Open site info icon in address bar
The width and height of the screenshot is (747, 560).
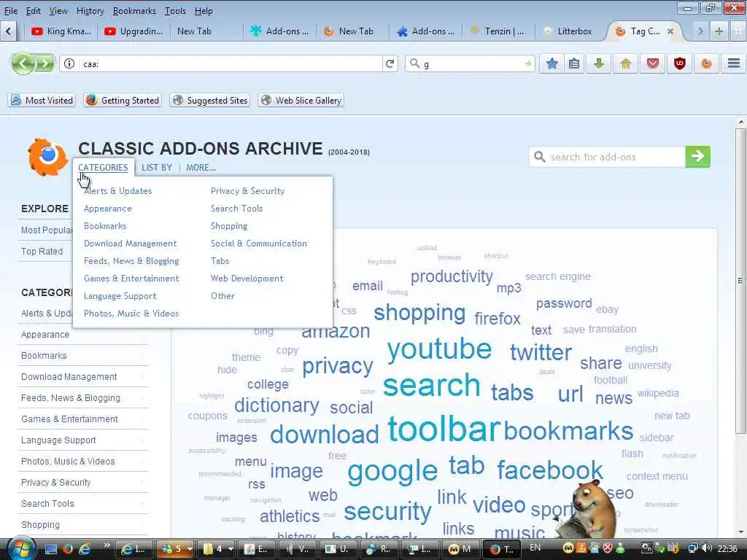69,63
